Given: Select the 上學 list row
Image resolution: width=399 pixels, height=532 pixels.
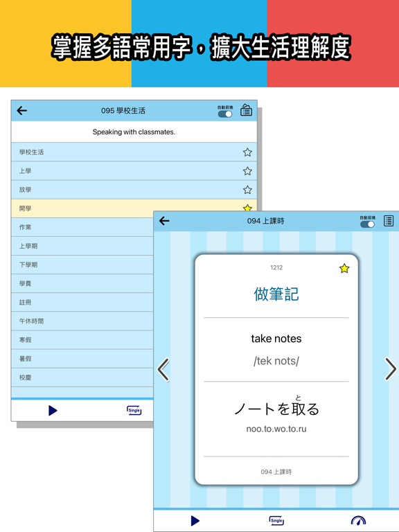Looking at the screenshot, I should click(x=134, y=171).
